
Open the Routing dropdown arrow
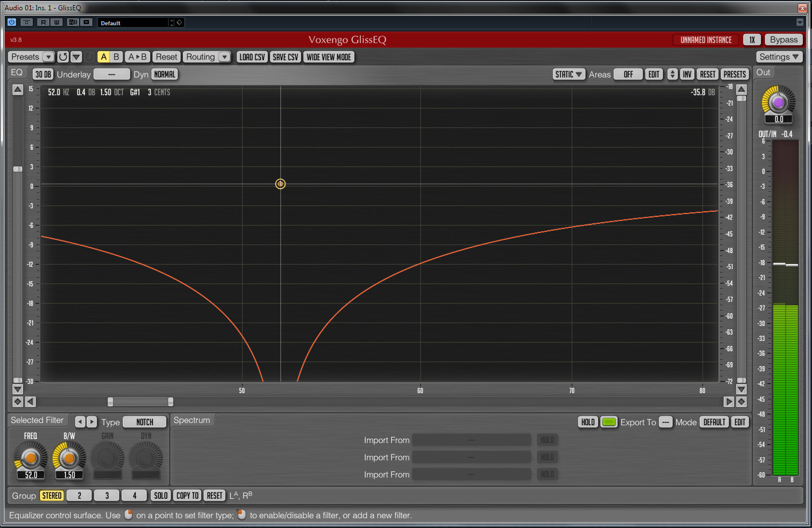click(x=225, y=57)
